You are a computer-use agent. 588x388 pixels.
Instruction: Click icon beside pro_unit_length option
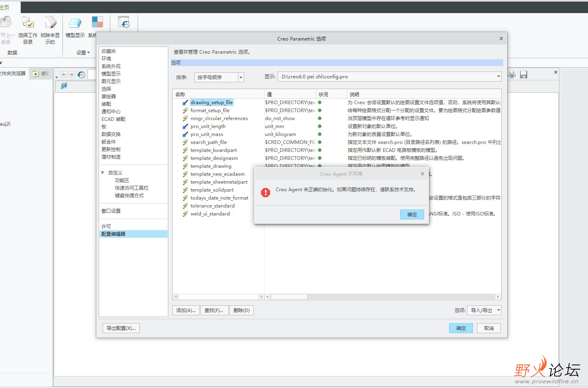click(185, 126)
